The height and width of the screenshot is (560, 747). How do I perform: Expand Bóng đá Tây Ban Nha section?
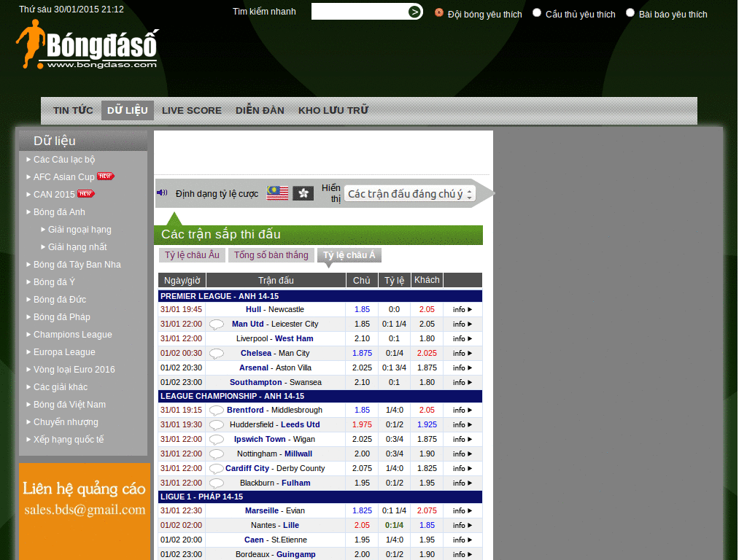click(x=77, y=264)
